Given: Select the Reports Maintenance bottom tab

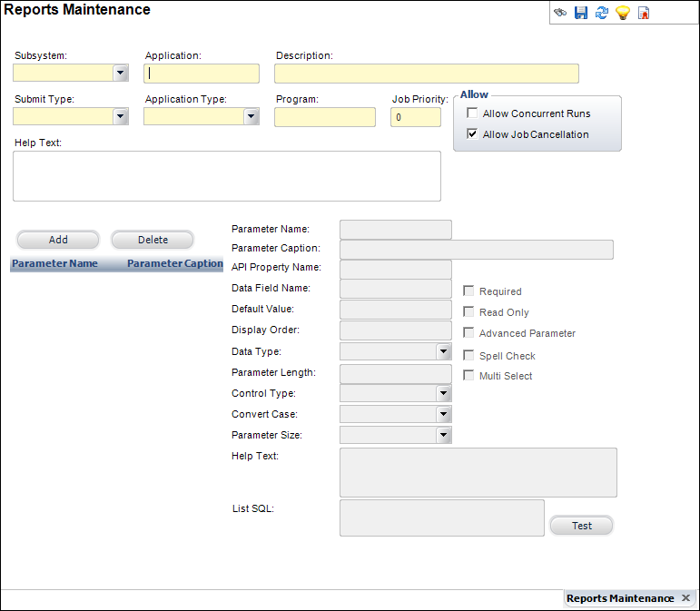Looking at the screenshot, I should click(x=619, y=598).
